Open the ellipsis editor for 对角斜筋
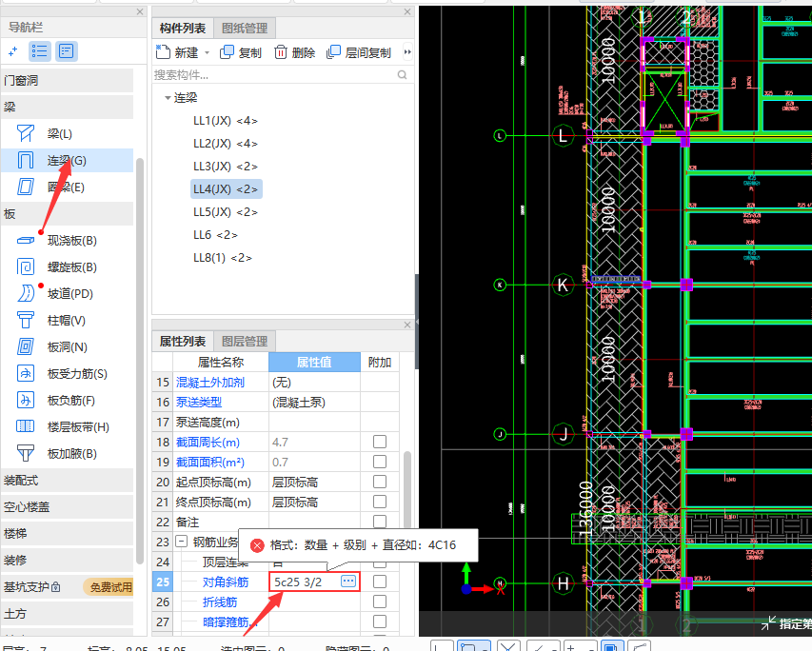812x651 pixels. [x=348, y=582]
